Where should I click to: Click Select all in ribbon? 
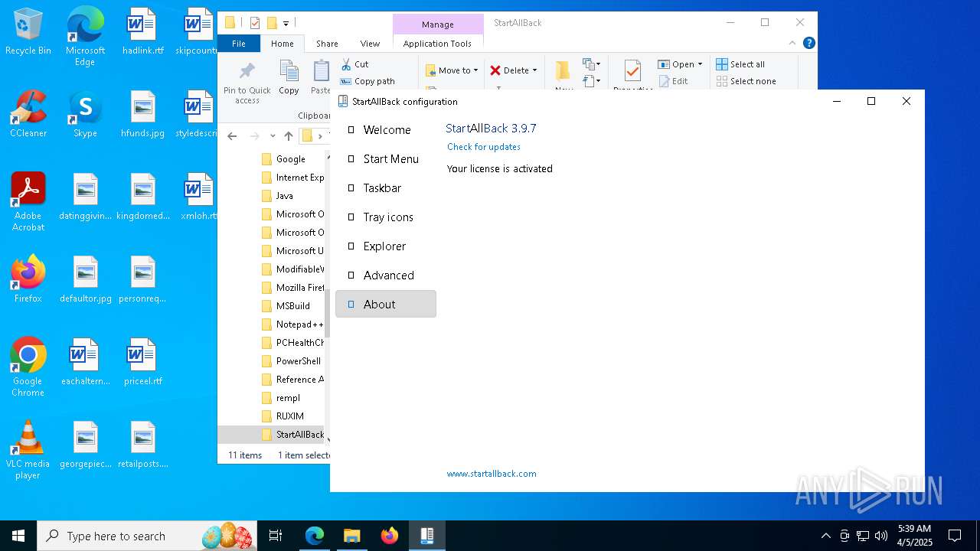pyautogui.click(x=740, y=64)
